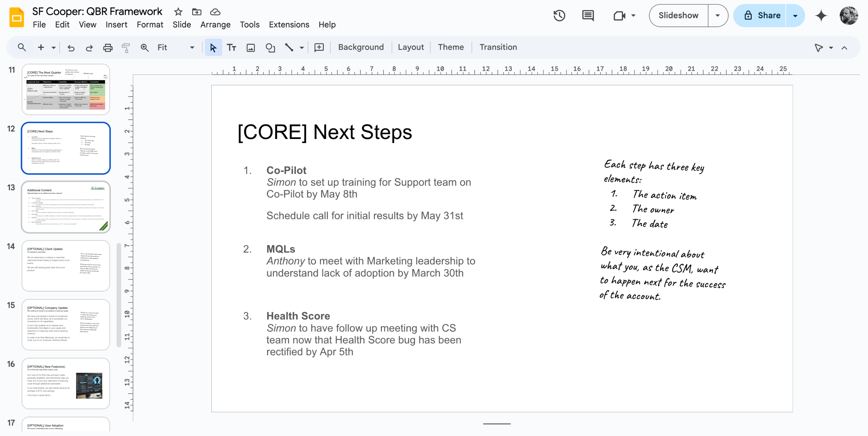
Task: Click the Undo arrow icon
Action: (x=71, y=48)
